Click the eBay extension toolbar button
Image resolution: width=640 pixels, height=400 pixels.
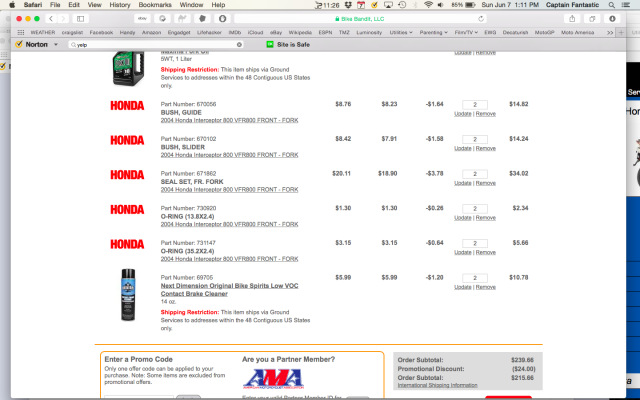pos(142,19)
